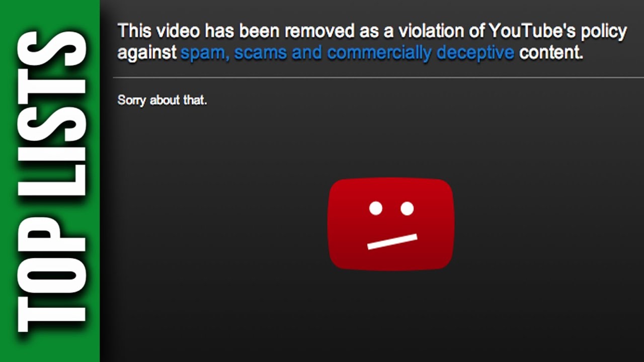The image size is (644, 362).
Task: Click the horizontal divider line below heading
Action: pos(378,77)
